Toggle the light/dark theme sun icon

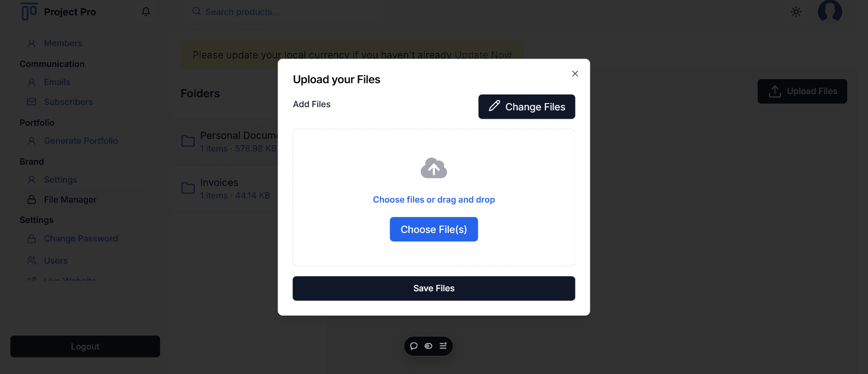[x=796, y=12]
